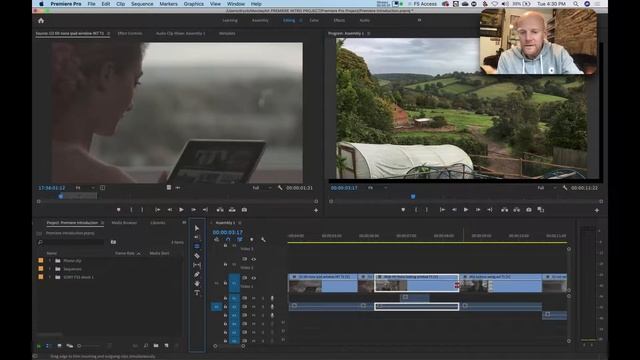Select the Slip tool

(197, 265)
